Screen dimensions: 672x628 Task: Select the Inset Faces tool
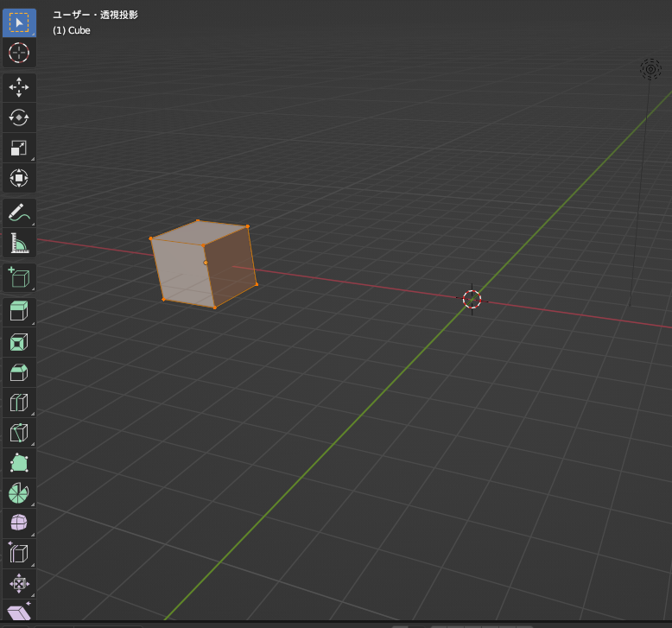pos(19,342)
